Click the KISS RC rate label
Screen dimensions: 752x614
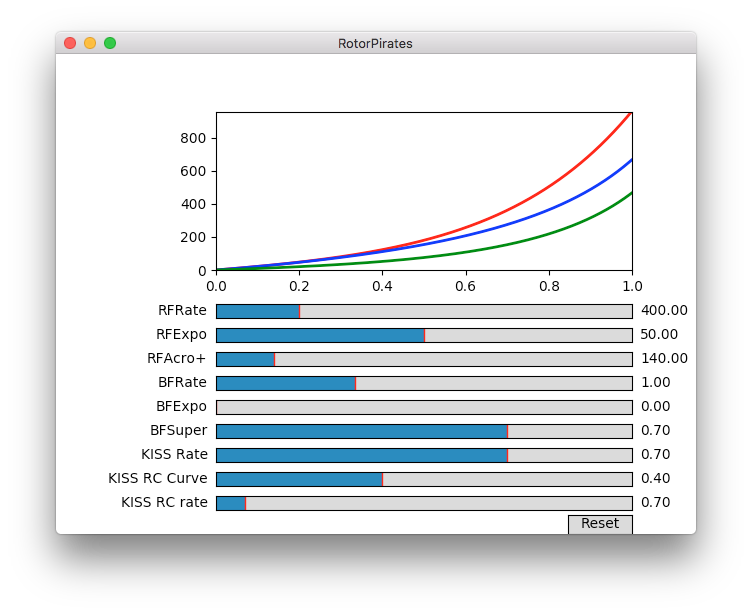[x=164, y=502]
